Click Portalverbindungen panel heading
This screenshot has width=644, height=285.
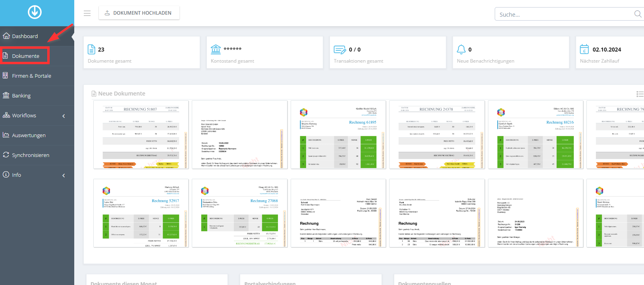(270, 283)
